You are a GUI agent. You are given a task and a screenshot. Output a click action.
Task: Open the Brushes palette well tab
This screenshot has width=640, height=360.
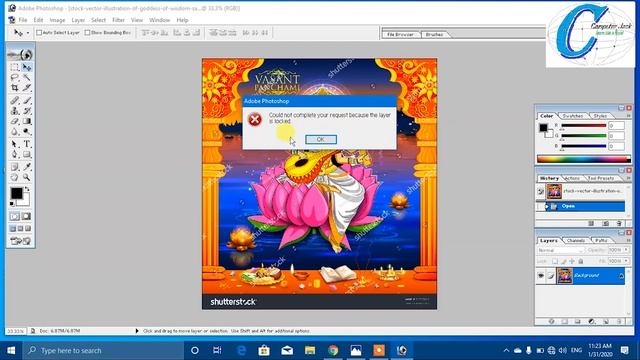[434, 35]
